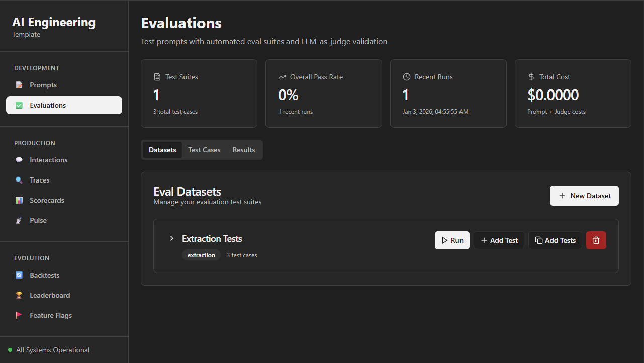Click the New Dataset button
This screenshot has width=644, height=363.
[584, 195]
